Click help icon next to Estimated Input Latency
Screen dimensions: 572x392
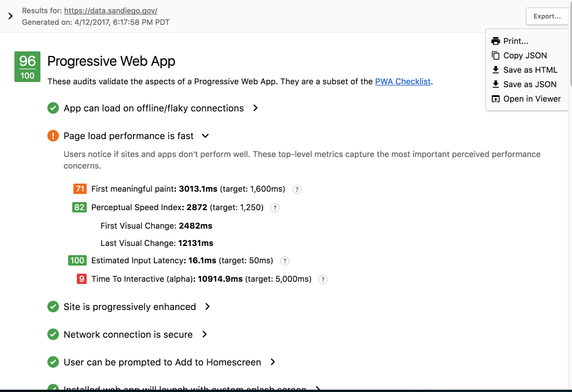284,261
